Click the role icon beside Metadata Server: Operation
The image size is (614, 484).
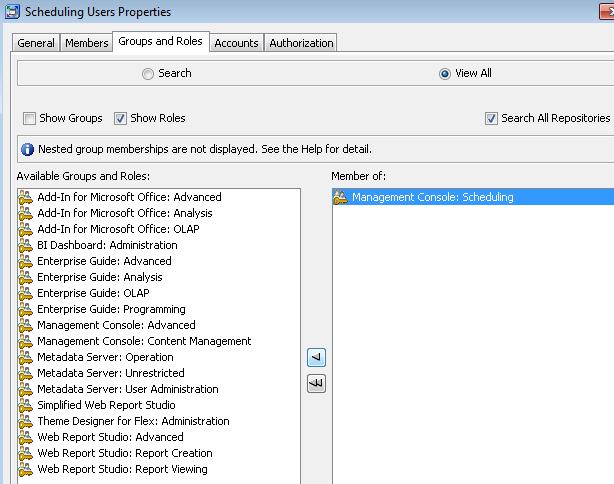pyautogui.click(x=26, y=357)
